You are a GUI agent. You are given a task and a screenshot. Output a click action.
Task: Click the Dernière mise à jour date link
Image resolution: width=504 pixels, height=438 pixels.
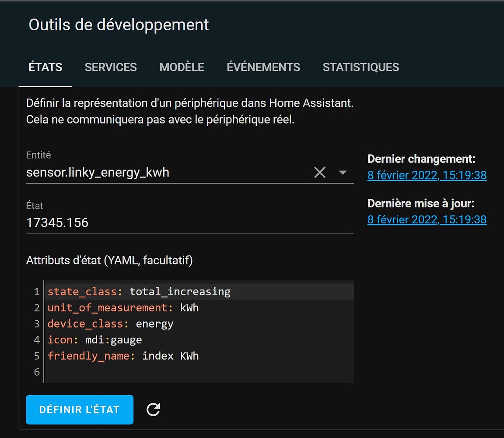tap(427, 219)
